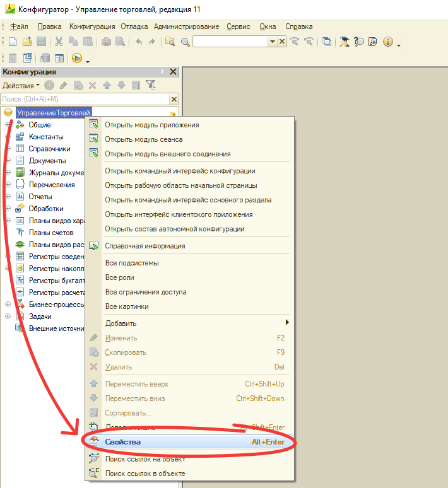448x488 pixels.
Task: Choose Поиск ссылок на объект
Action: pyautogui.click(x=189, y=459)
